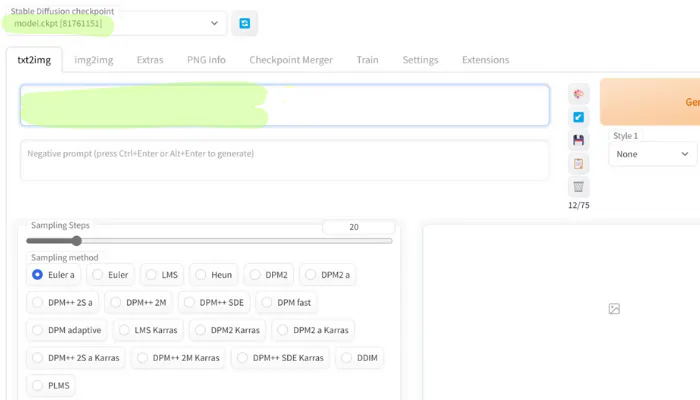The width and height of the screenshot is (700, 400).
Task: Open the Extensions tab
Action: [x=486, y=60]
